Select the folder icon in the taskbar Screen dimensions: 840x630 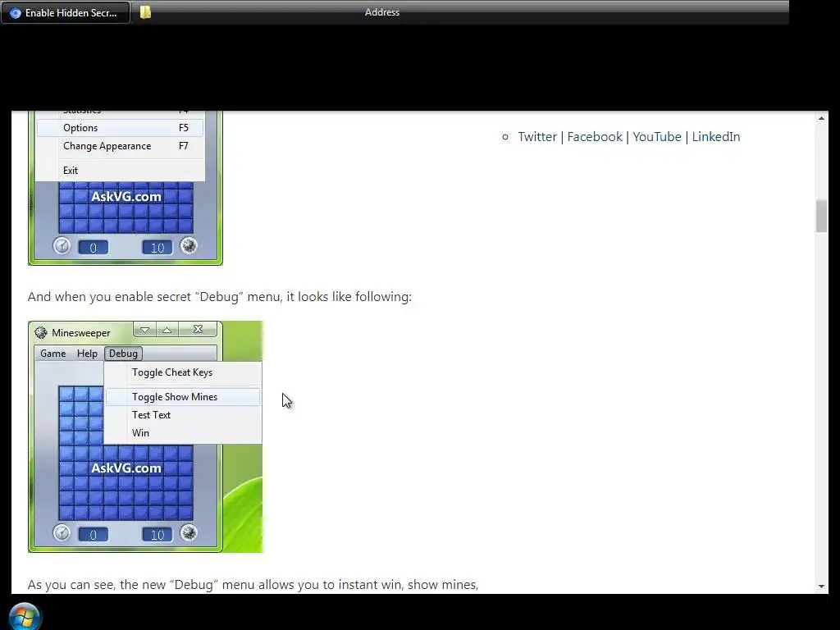[x=145, y=12]
